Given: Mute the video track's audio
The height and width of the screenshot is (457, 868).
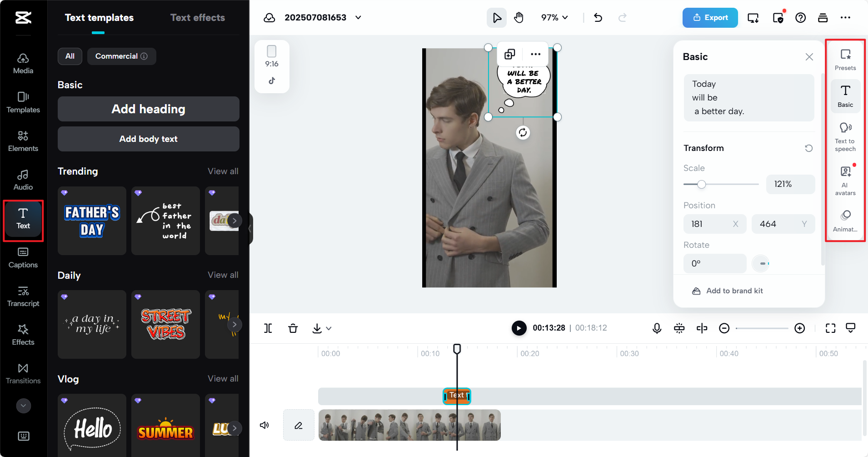Looking at the screenshot, I should click(264, 425).
